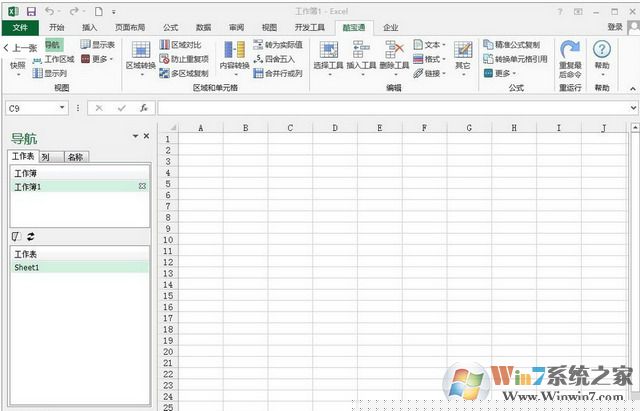
Task: Switch to the 开始 Home tab
Action: click(x=56, y=27)
